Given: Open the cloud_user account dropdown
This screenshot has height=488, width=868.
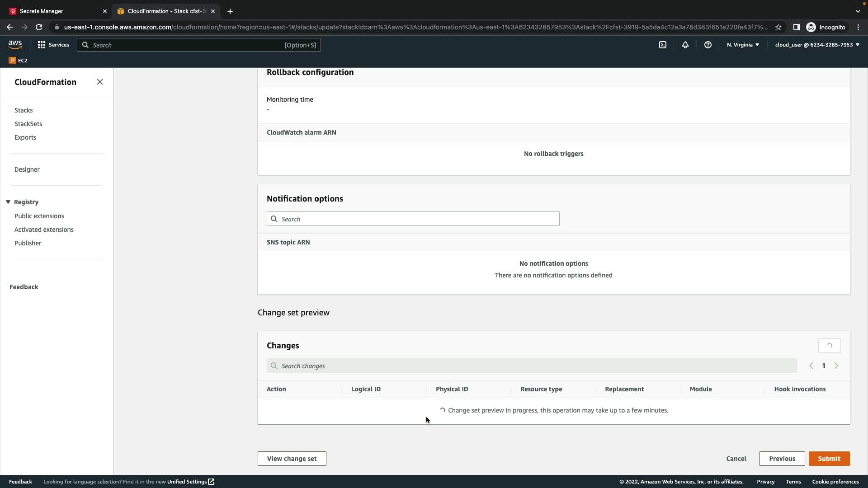Looking at the screenshot, I should [x=817, y=45].
